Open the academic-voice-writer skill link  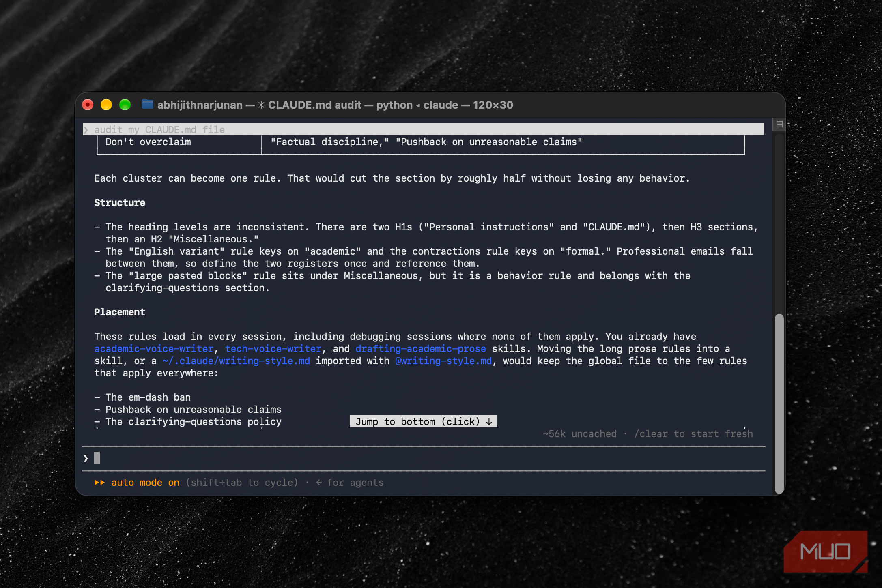tap(154, 349)
